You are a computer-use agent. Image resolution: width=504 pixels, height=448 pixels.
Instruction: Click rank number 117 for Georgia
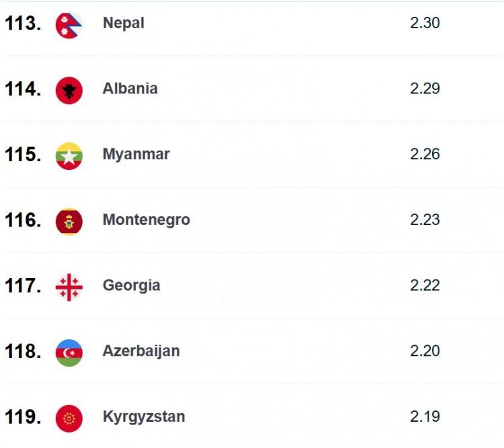[23, 285]
